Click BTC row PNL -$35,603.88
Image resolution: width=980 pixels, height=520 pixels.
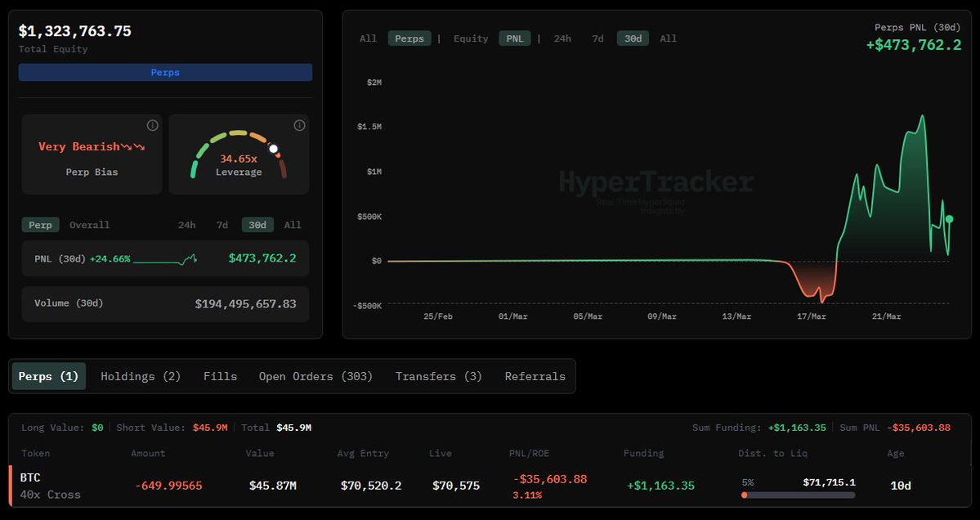[550, 479]
